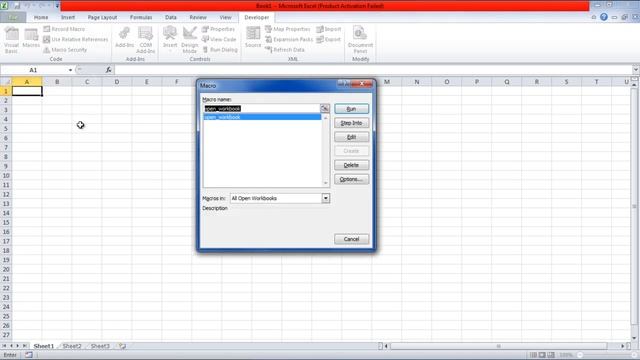Expand the Name Box dropdown arrow
Screen dimensions: 640x360
pyautogui.click(x=70, y=70)
